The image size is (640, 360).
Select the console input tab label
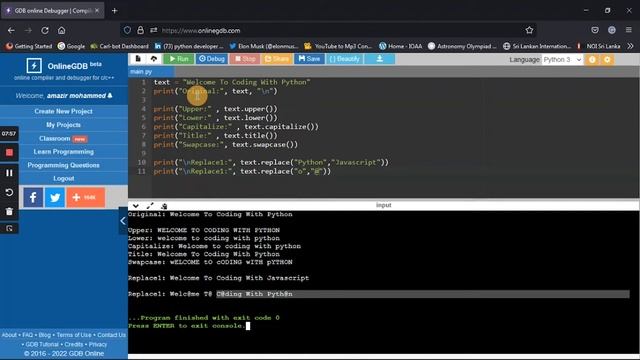[384, 205]
